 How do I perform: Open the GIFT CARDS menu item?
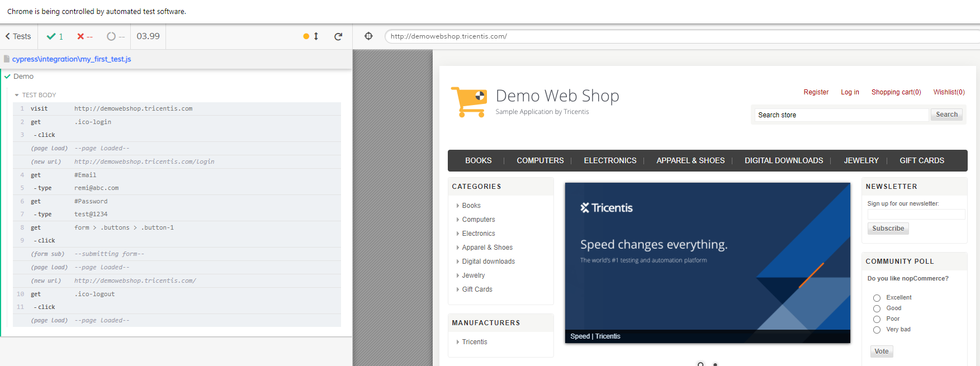pos(922,160)
